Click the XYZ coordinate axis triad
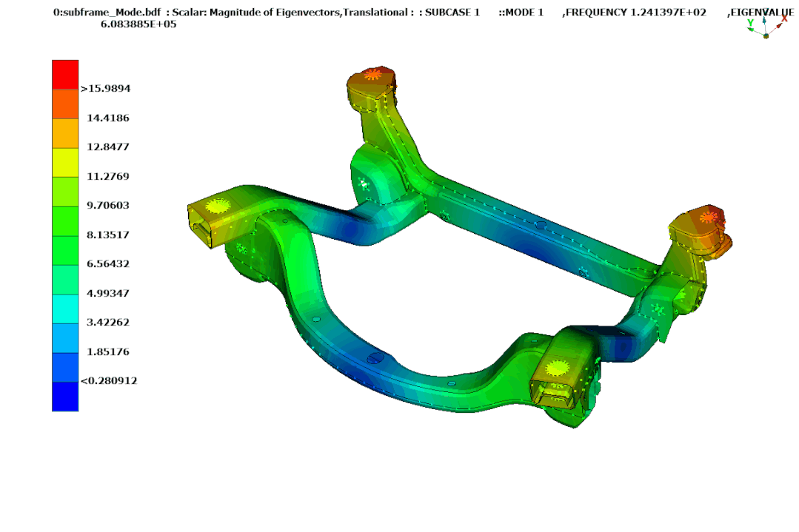The height and width of the screenshot is (532, 799). pos(767,27)
